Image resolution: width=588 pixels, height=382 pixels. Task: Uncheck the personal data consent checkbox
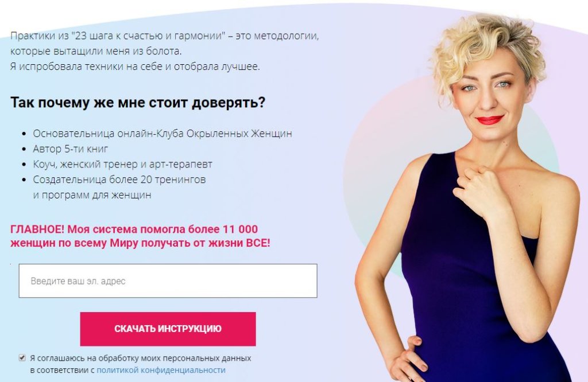click(x=22, y=358)
